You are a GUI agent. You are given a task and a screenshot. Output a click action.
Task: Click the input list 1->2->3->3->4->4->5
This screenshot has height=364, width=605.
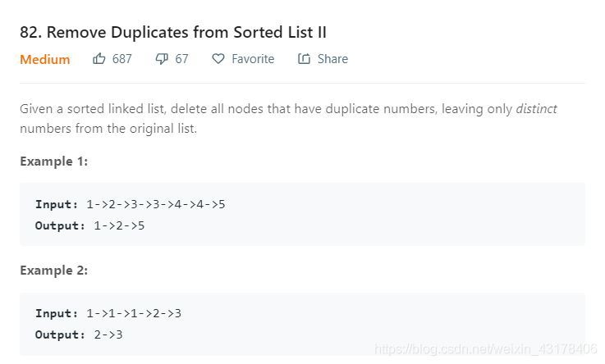click(x=155, y=204)
